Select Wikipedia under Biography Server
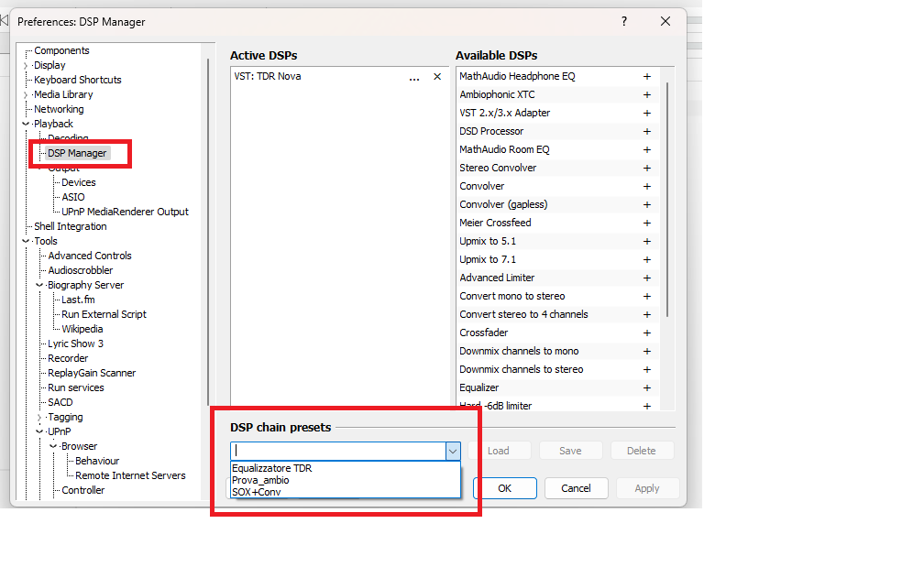 82,329
